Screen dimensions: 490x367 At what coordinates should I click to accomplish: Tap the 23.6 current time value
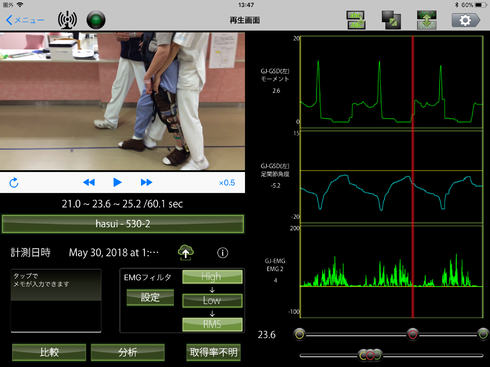(267, 334)
